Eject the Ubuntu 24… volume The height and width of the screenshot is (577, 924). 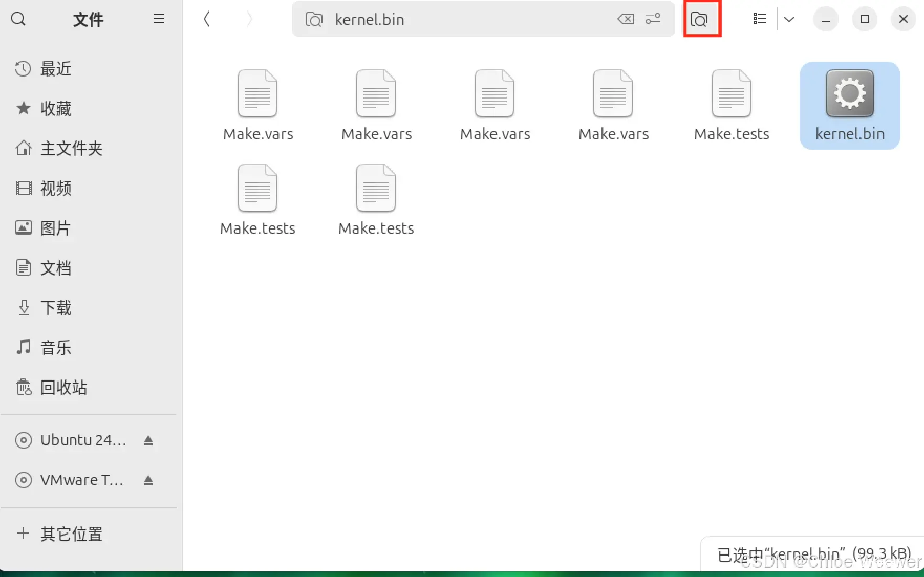148,440
